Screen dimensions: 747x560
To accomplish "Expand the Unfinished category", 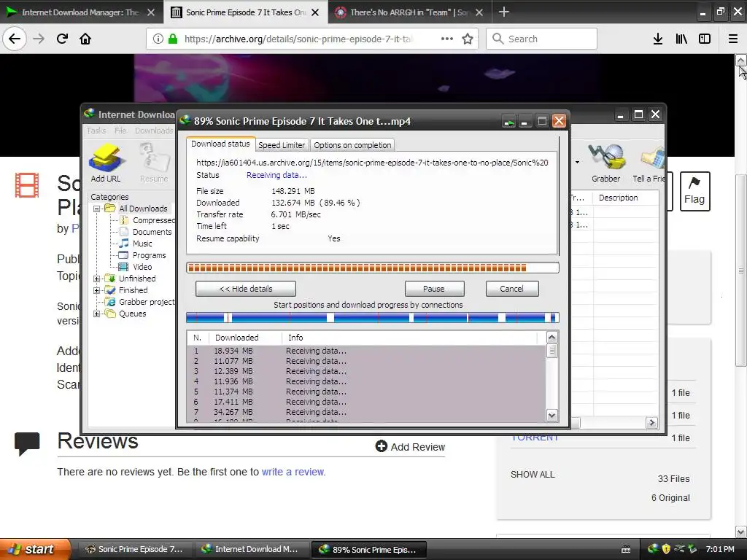I will [x=97, y=279].
